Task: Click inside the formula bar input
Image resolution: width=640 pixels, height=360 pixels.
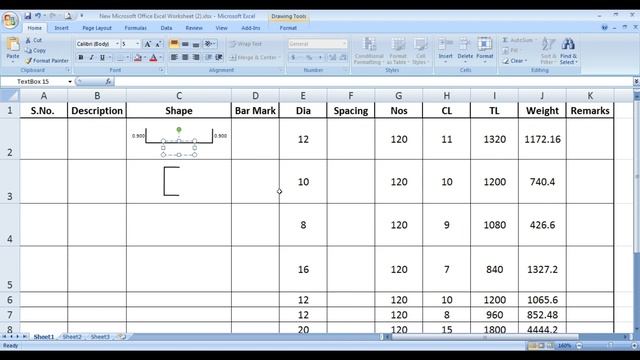Action: pos(373,82)
